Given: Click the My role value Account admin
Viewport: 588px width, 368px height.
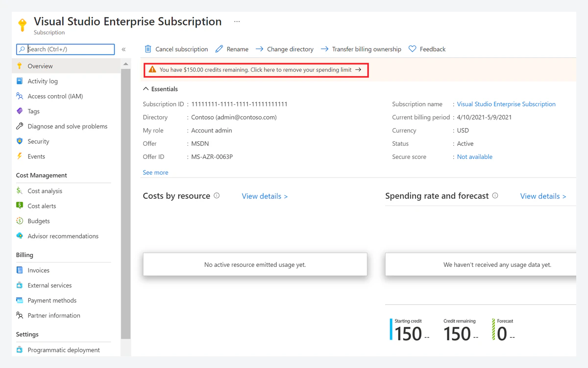Looking at the screenshot, I should click(x=212, y=131).
